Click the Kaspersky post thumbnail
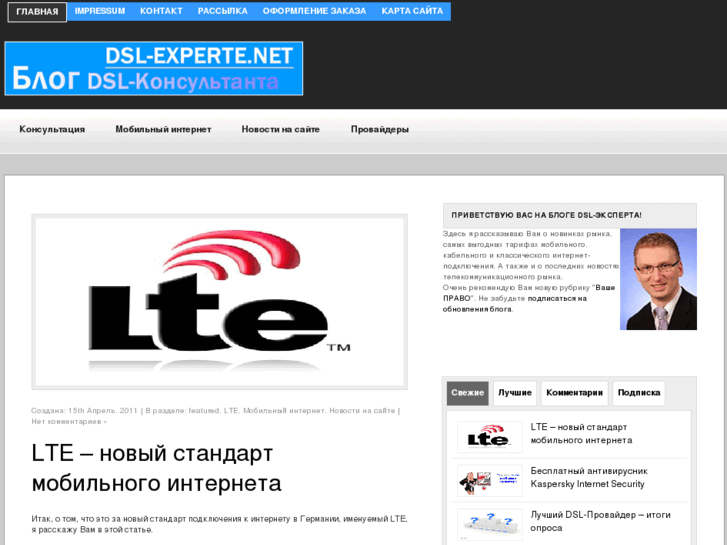Image resolution: width=727 pixels, height=545 pixels. pyautogui.click(x=490, y=481)
